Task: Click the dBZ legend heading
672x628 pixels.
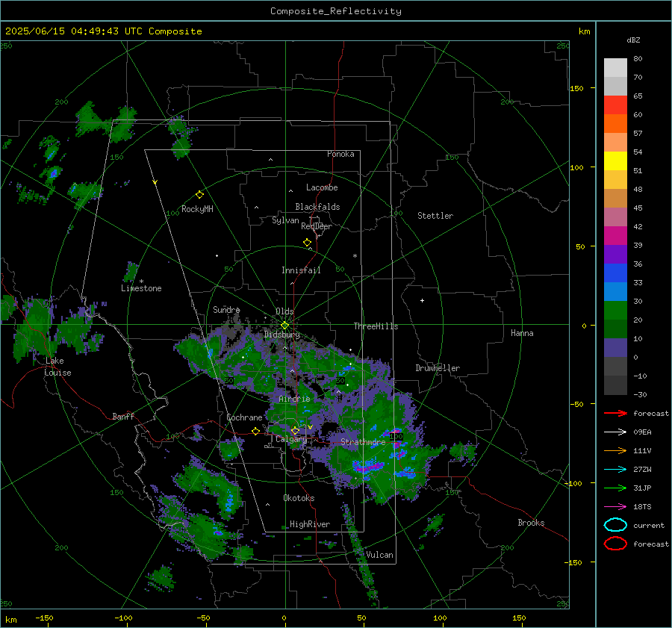Action: click(x=633, y=40)
